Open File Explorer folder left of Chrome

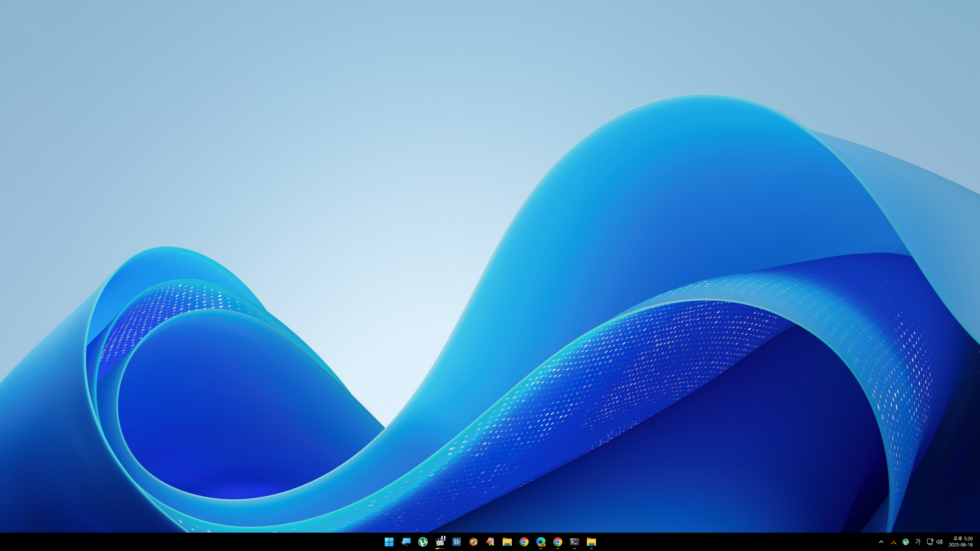(507, 542)
